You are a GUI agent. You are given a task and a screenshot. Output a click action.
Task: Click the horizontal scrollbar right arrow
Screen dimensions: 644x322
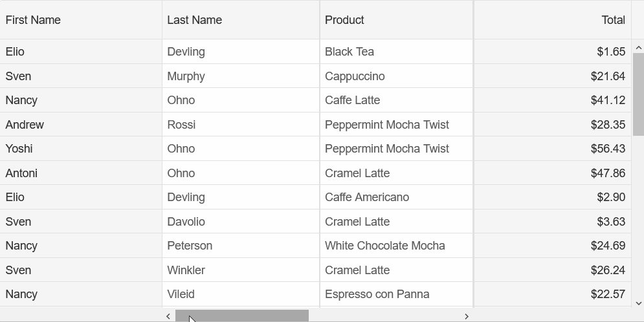coord(467,316)
